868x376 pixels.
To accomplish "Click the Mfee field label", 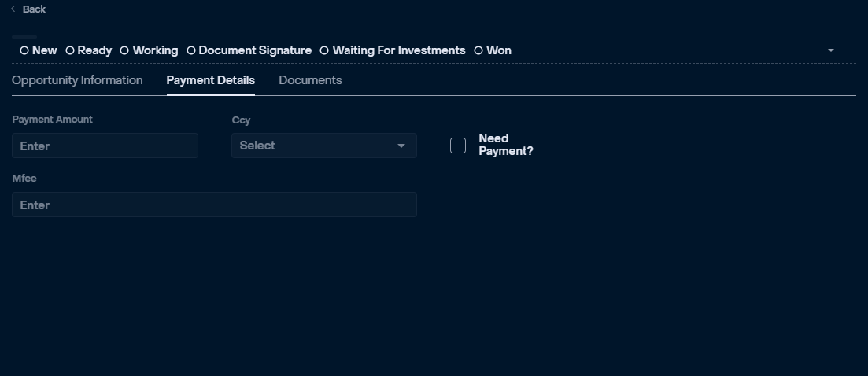I will tap(24, 178).
